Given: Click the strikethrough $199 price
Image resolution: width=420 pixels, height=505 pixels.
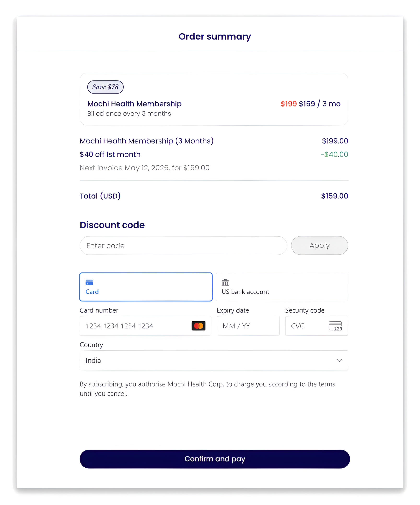Looking at the screenshot, I should pyautogui.click(x=289, y=104).
